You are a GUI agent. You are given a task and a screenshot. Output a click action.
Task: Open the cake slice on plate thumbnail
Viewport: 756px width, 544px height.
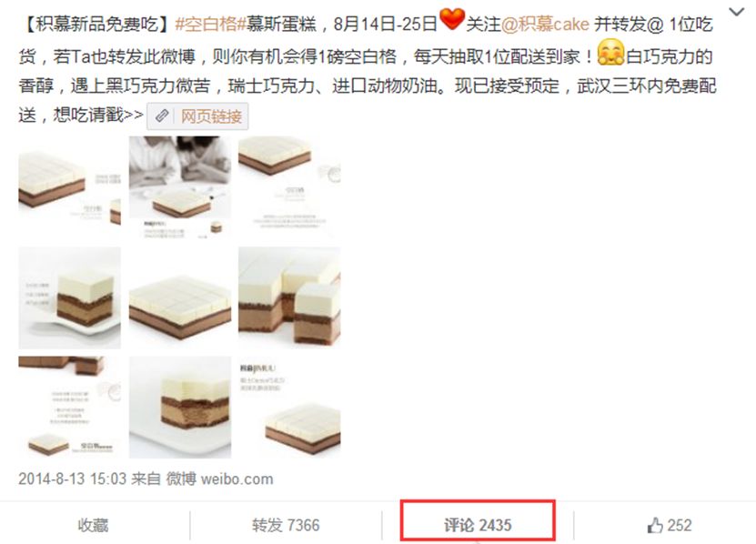point(69,297)
